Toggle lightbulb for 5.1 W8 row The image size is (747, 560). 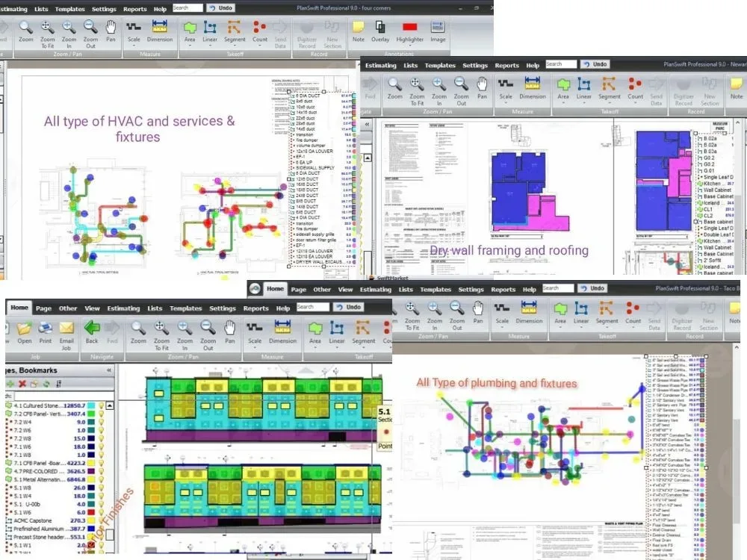click(x=101, y=488)
